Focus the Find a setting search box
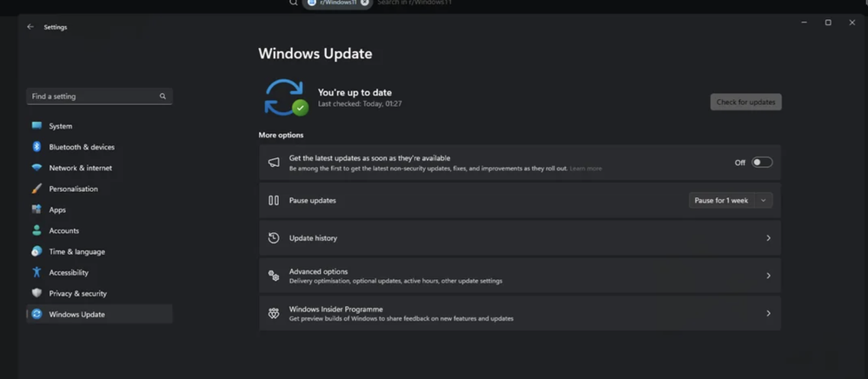 click(x=99, y=96)
